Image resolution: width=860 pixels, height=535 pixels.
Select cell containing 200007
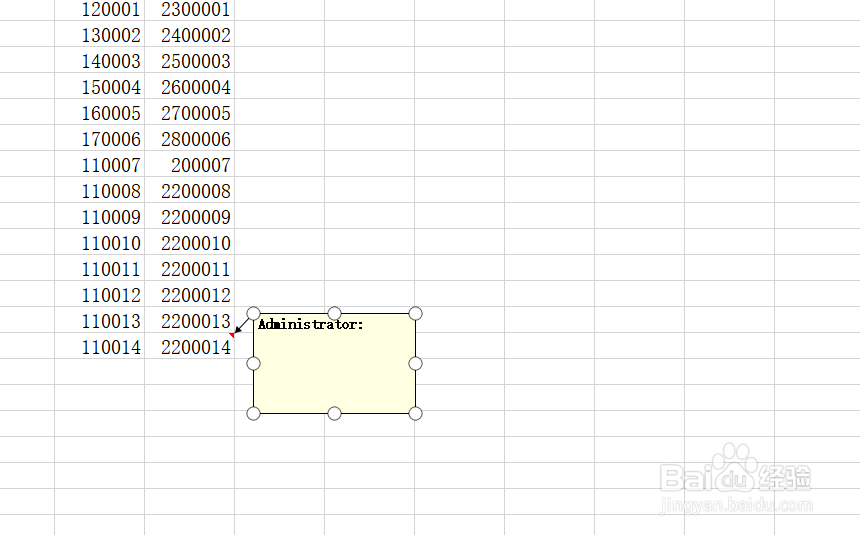(x=190, y=164)
